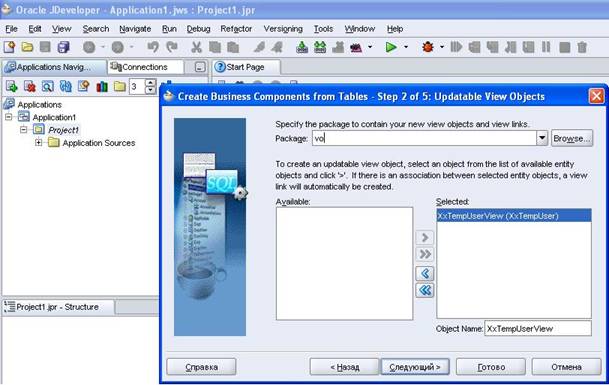This screenshot has width=609, height=385.
Task: Click the < Назад back button
Action: pos(344,367)
